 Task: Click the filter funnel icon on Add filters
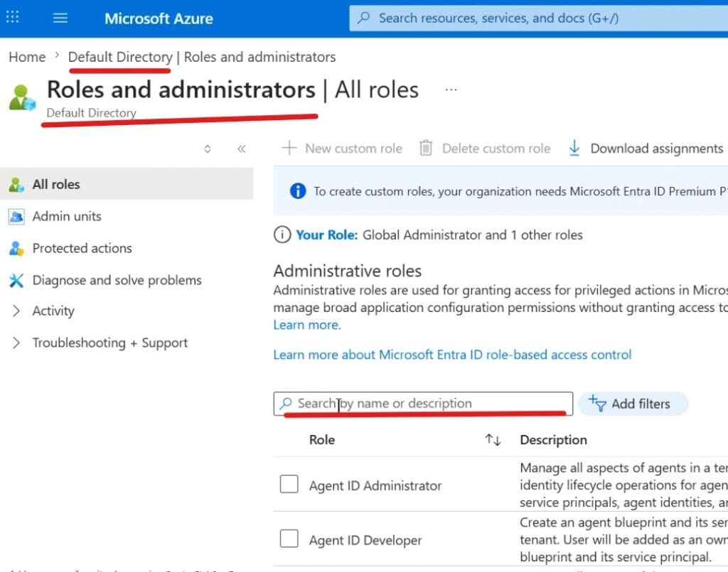click(597, 403)
